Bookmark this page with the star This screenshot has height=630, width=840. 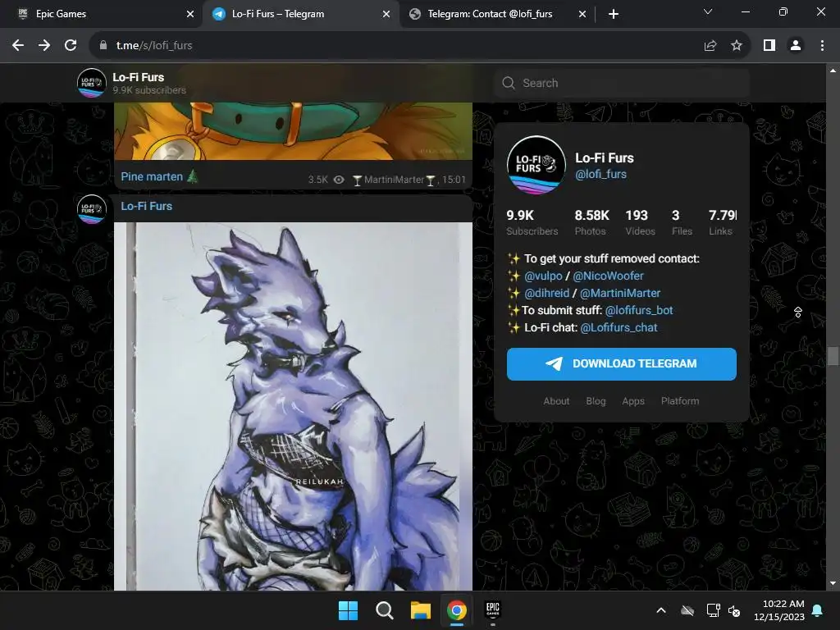click(737, 46)
